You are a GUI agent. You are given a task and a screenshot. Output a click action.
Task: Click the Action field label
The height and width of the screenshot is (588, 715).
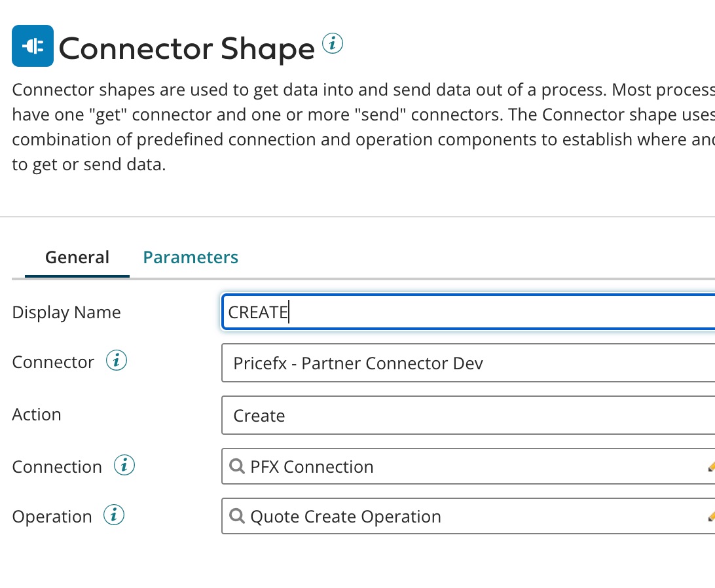37,414
